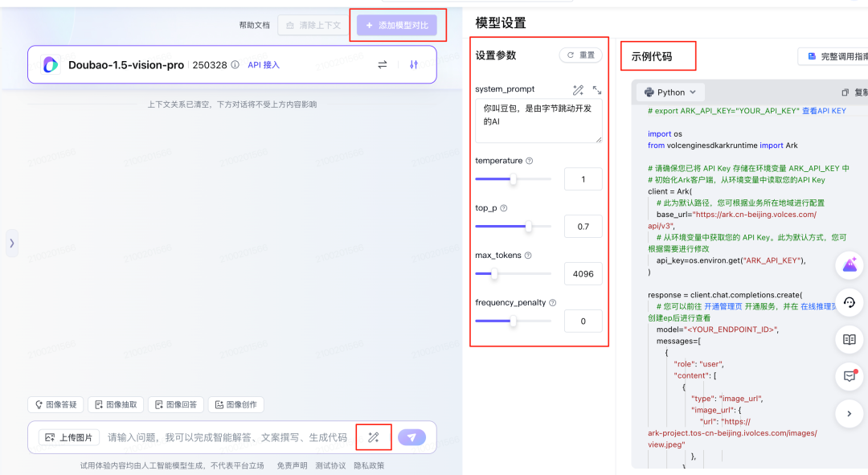The height and width of the screenshot is (475, 868).
Task: Click the floating customer service headset icon
Action: pyautogui.click(x=850, y=302)
